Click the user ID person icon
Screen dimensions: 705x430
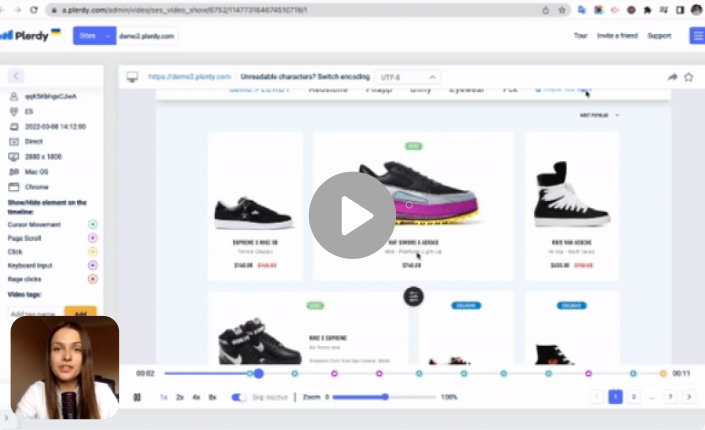pos(14,96)
